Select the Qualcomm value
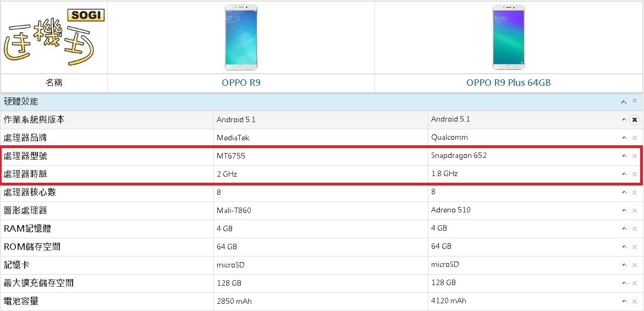The width and height of the screenshot is (644, 311). click(449, 137)
